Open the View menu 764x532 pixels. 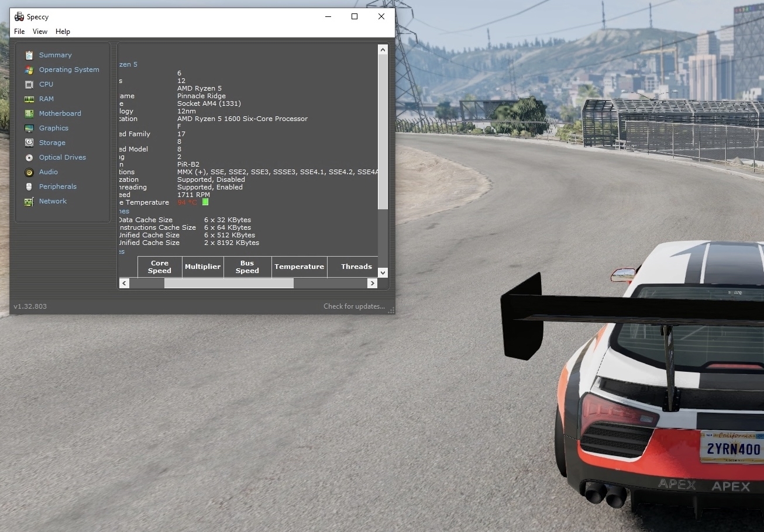[x=40, y=32]
